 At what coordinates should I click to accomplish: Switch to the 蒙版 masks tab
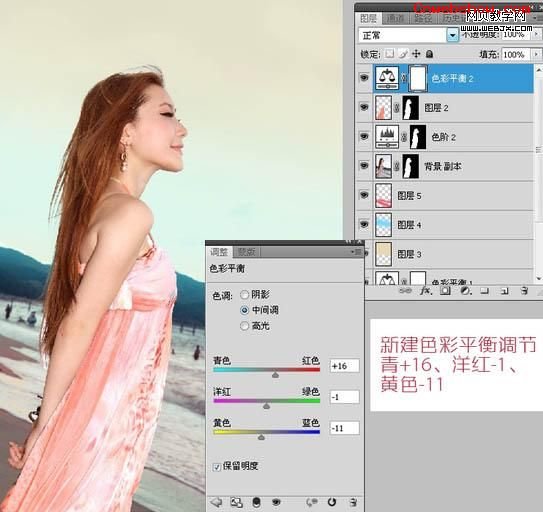(246, 252)
